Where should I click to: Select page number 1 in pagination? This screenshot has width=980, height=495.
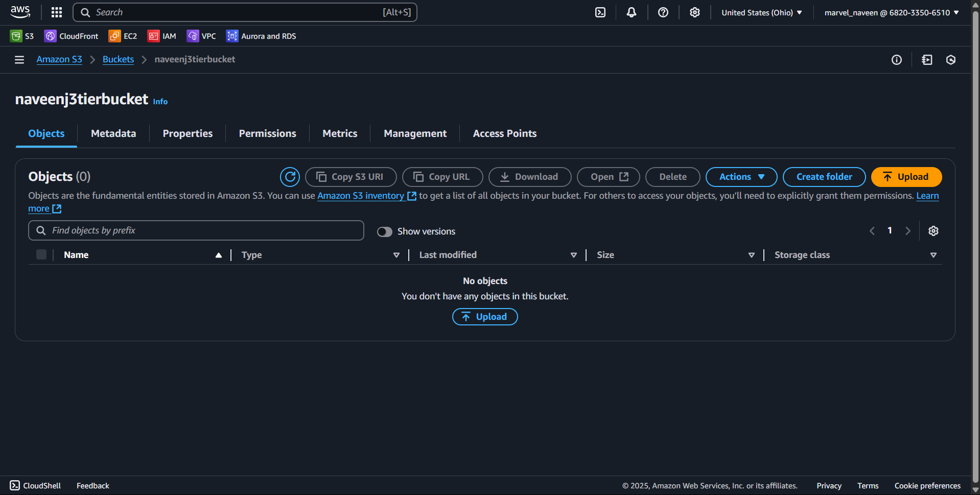[890, 230]
